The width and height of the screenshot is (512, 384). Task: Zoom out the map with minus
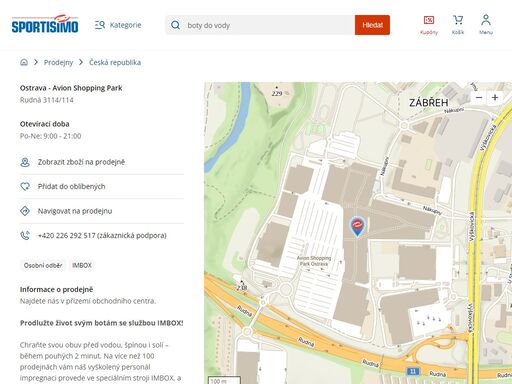[x=479, y=97]
